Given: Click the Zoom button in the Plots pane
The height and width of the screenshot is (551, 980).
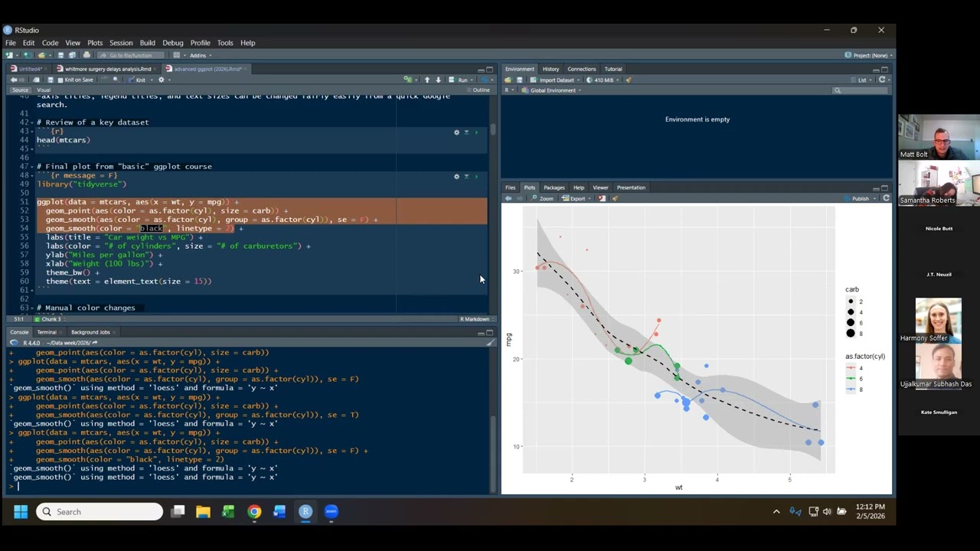Looking at the screenshot, I should [541, 198].
